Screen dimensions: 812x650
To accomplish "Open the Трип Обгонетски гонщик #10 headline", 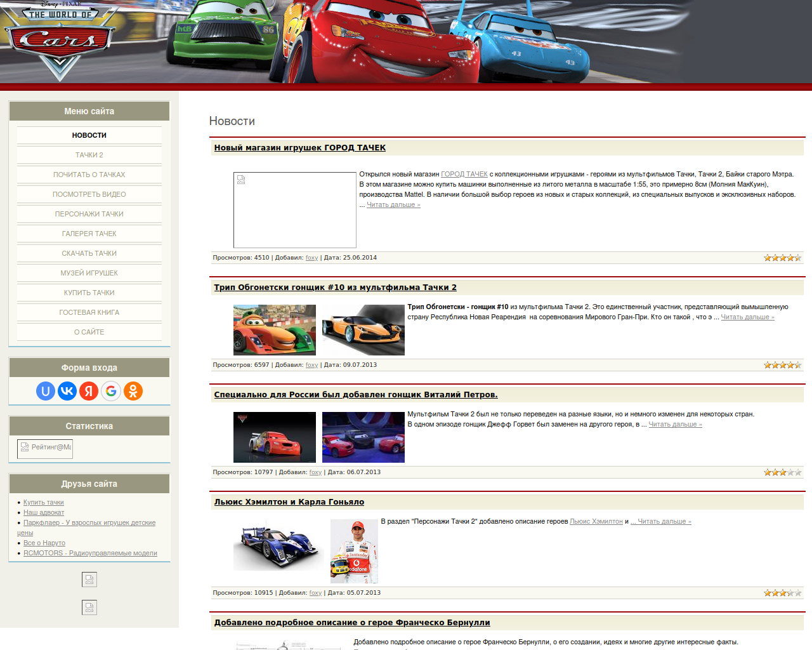I will tap(336, 288).
